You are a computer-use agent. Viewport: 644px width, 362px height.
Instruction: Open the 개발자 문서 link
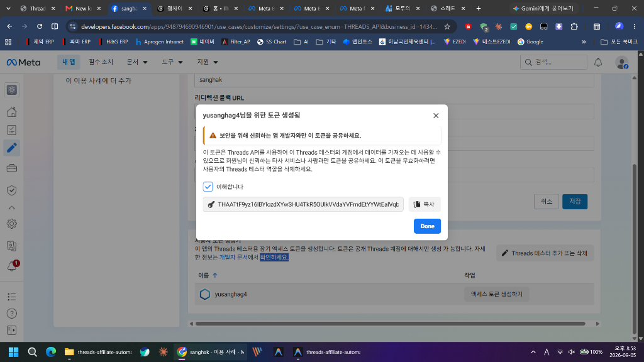pyautogui.click(x=233, y=257)
